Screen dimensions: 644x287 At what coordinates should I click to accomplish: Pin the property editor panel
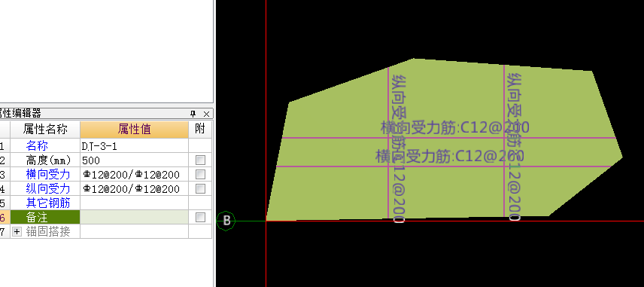click(193, 114)
